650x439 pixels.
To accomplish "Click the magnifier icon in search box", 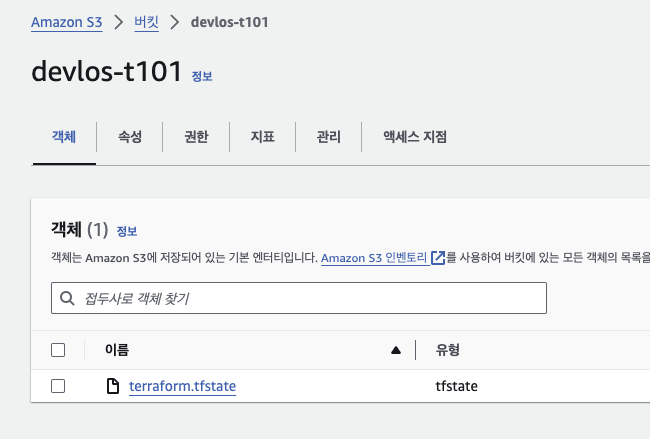I will point(67,298).
